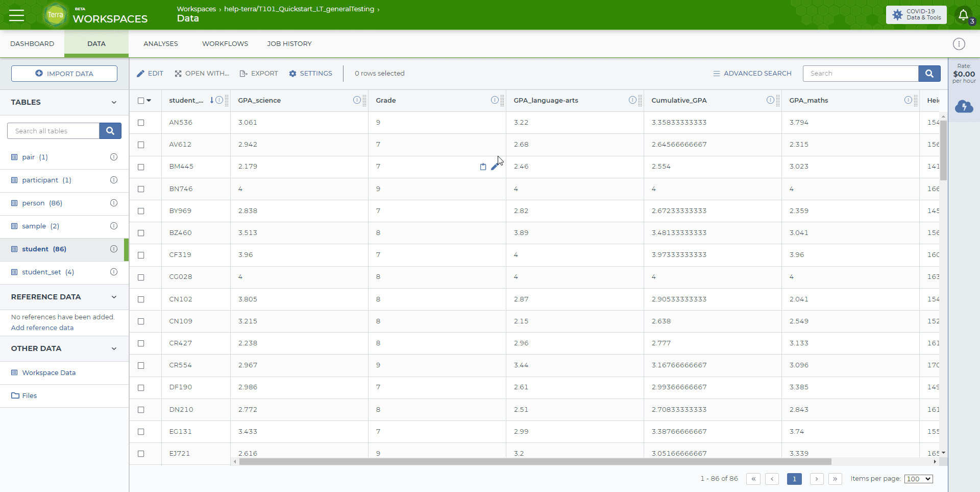Viewport: 980px width, 492px height.
Task: Collapse the TABLES section
Action: point(114,102)
